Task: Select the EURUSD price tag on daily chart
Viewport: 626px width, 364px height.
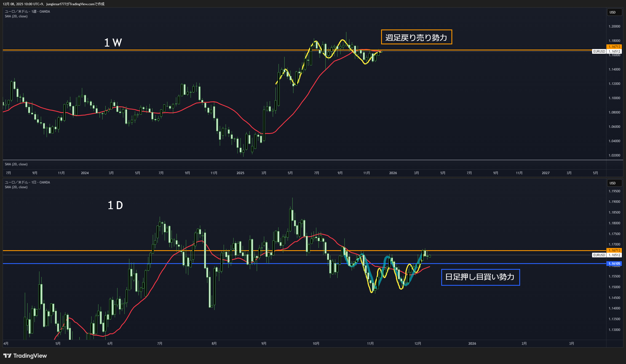Action: coord(599,255)
